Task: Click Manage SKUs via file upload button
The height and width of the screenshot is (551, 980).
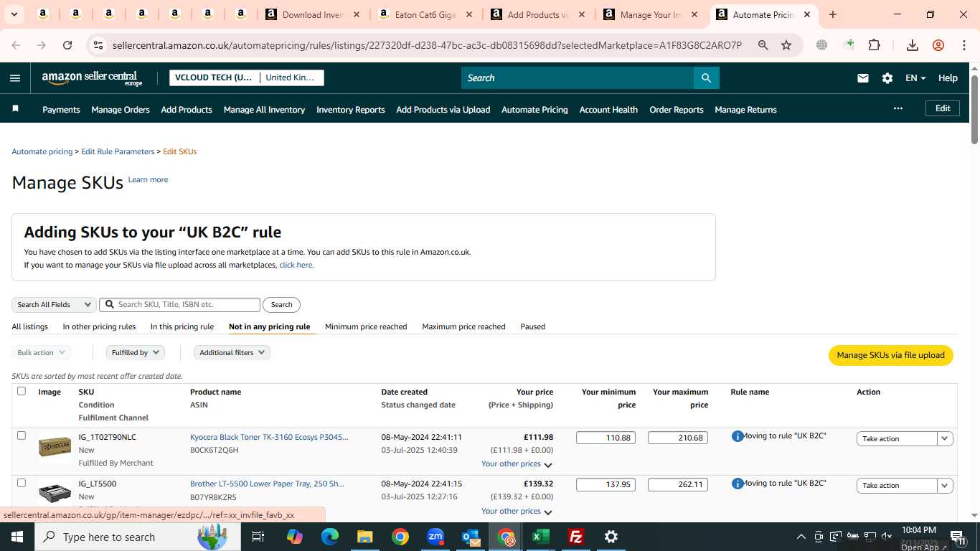Action: pos(890,355)
